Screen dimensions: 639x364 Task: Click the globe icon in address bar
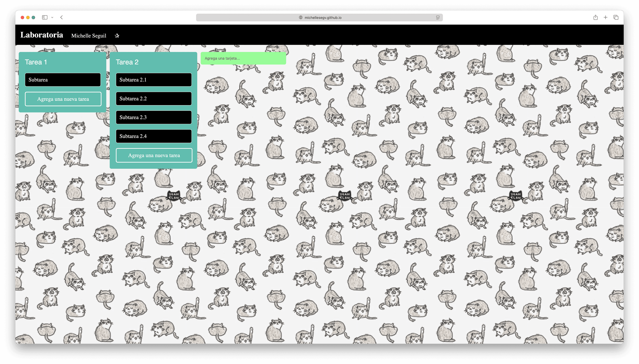pos(301,17)
